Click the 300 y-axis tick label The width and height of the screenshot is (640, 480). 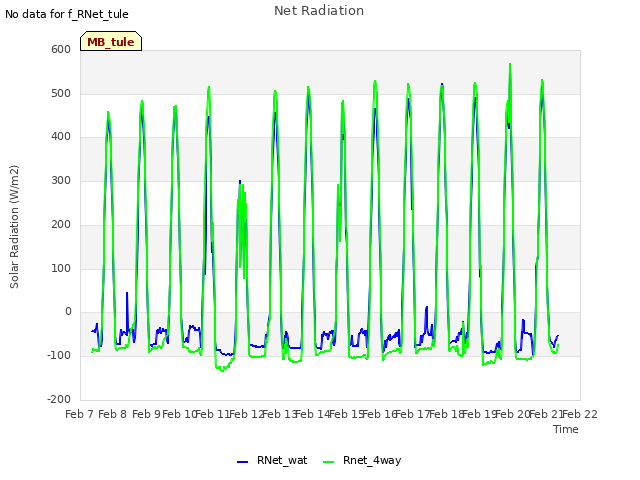pyautogui.click(x=61, y=180)
